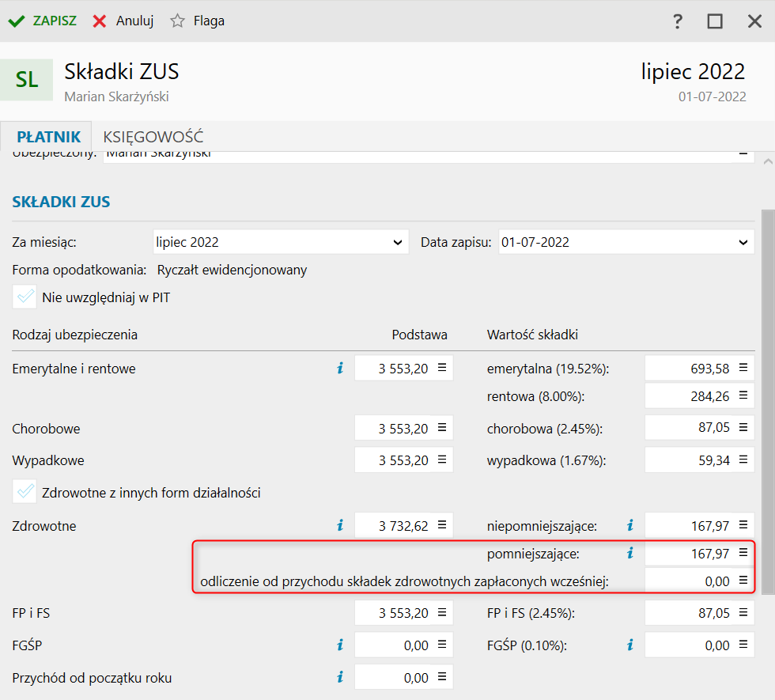Click the help question mark icon
The width and height of the screenshot is (775, 700).
pyautogui.click(x=678, y=21)
